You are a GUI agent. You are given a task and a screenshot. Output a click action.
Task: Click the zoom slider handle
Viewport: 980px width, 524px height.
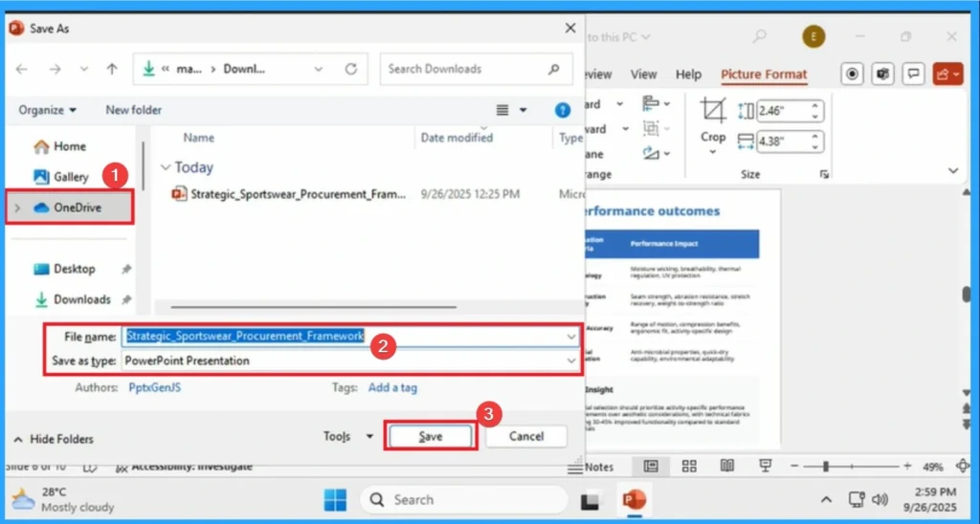click(826, 467)
